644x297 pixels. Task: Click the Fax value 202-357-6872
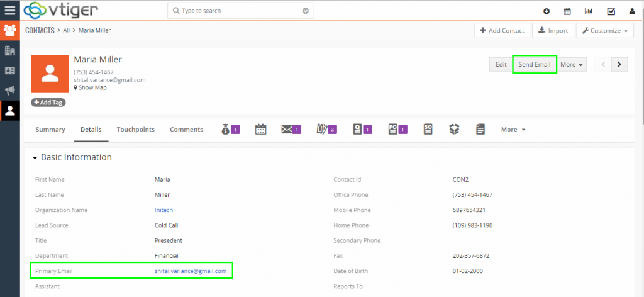[x=470, y=256]
